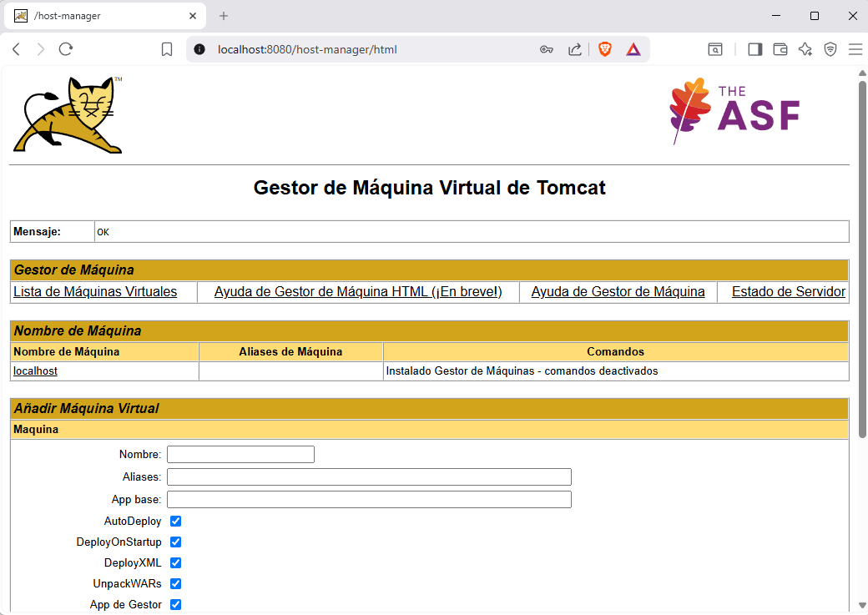868x615 pixels.
Task: Uncheck the AutoDeploy checkbox
Action: pyautogui.click(x=175, y=521)
